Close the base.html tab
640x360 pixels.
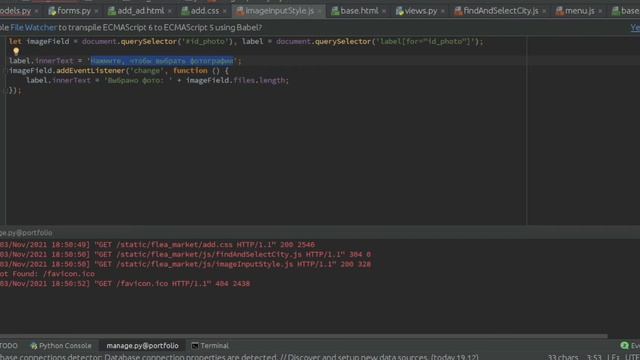(x=384, y=11)
